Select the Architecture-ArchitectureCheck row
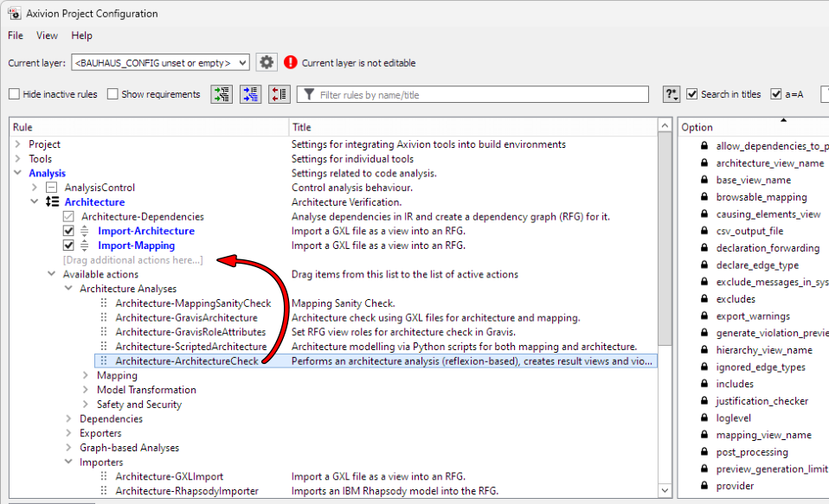 click(x=376, y=360)
